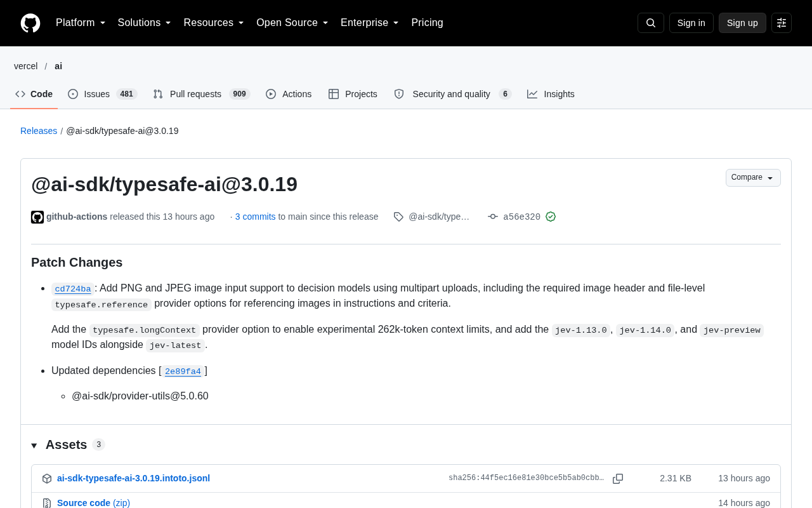812x508 pixels.
Task: Click the 2.31 KB file size
Action: 676,478
